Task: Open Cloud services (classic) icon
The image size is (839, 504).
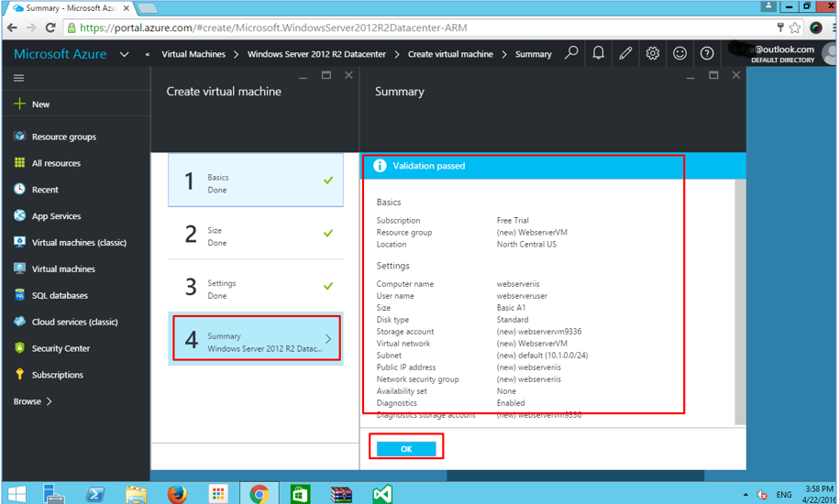Action: click(x=20, y=322)
